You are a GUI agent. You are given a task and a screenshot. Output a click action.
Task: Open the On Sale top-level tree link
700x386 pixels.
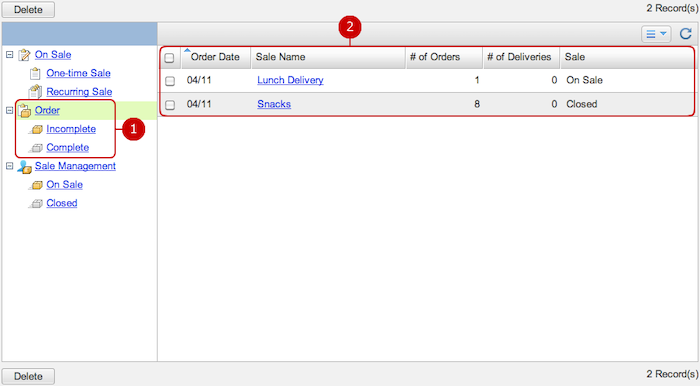pyautogui.click(x=53, y=54)
